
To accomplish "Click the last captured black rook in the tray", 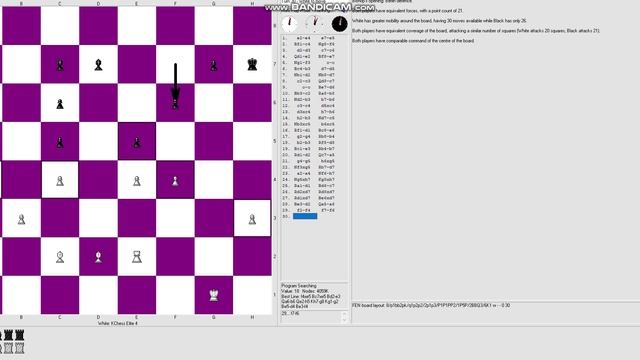I will (19, 336).
